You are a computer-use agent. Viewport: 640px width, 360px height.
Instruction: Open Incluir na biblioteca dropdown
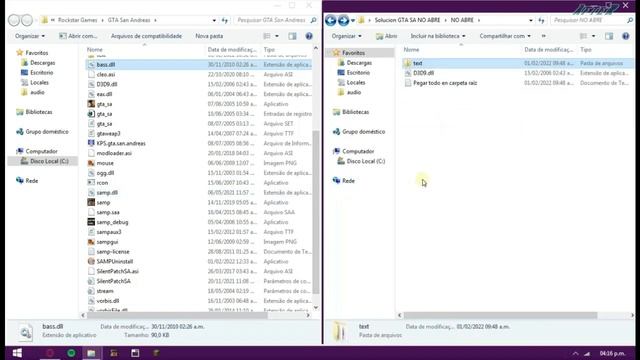438,36
